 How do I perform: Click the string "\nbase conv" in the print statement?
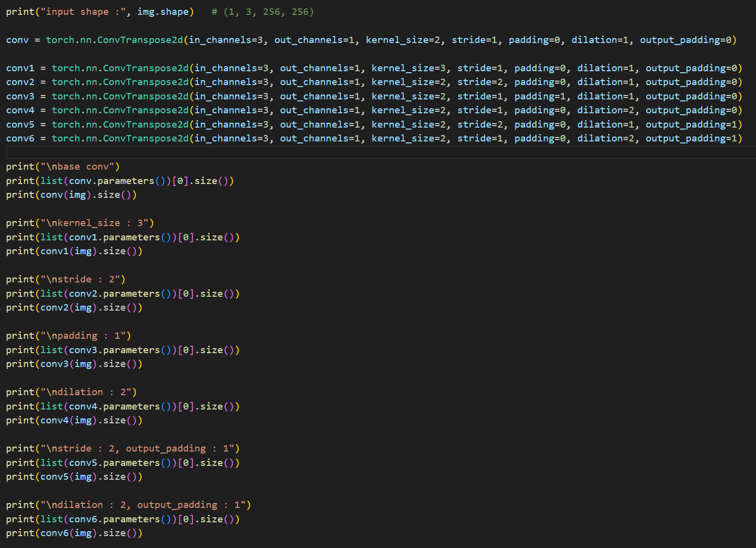coord(78,166)
